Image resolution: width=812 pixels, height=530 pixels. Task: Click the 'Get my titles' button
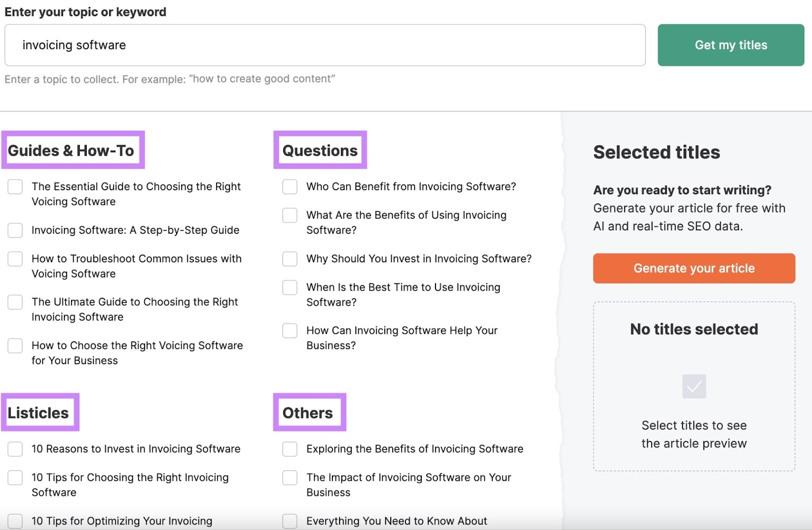[730, 45]
